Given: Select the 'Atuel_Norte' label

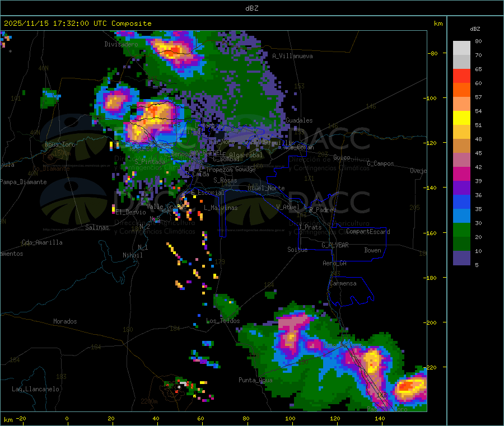Looking at the screenshot, I should point(266,188).
